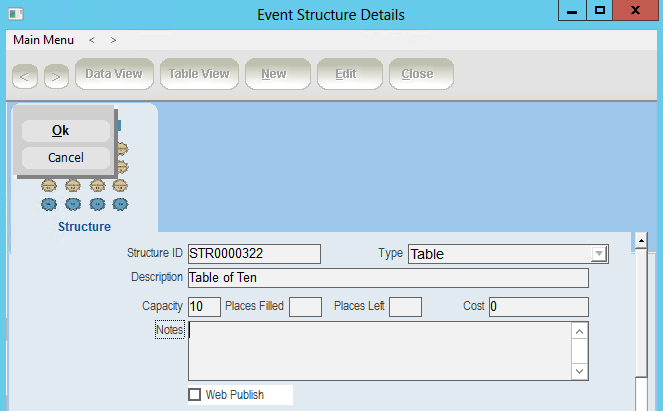The image size is (663, 411).
Task: Switch to Table View
Action: pyautogui.click(x=198, y=74)
